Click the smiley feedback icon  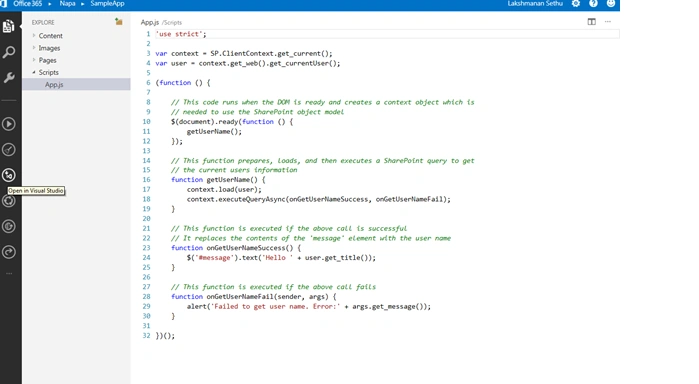611,4
